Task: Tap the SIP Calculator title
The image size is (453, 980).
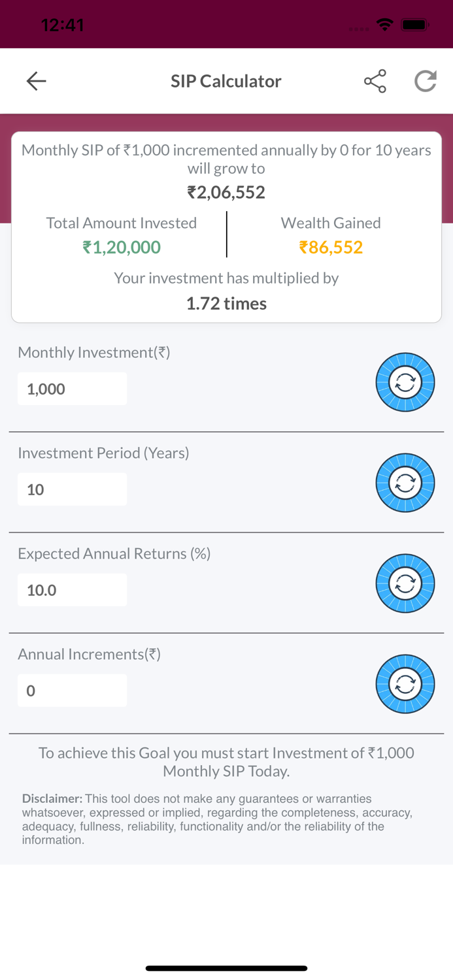Action: (226, 81)
